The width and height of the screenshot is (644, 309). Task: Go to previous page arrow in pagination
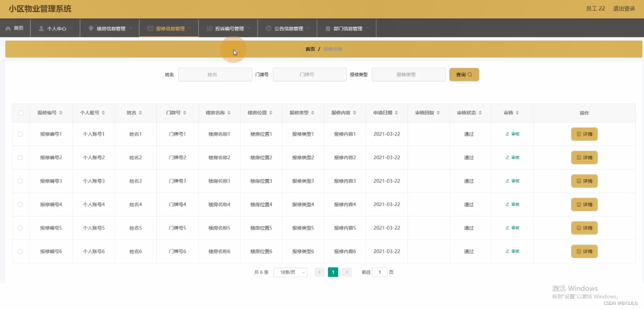coord(319,272)
